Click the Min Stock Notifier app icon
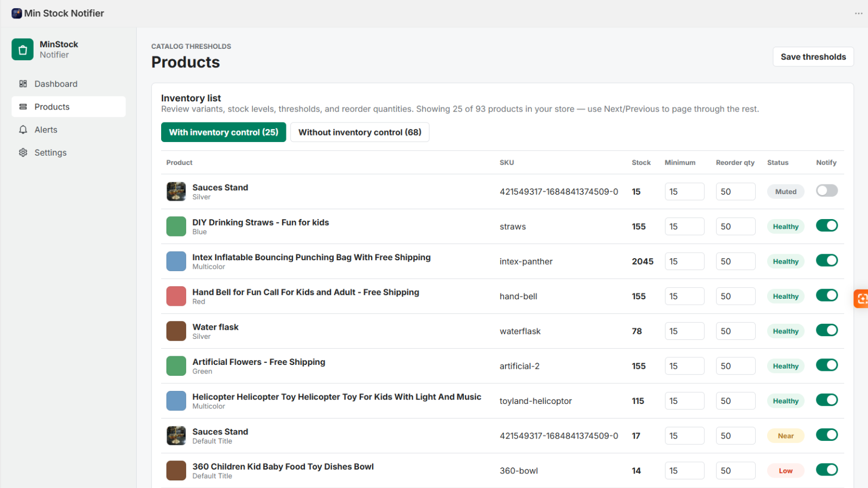Screen dimensions: 868x488 17,13
